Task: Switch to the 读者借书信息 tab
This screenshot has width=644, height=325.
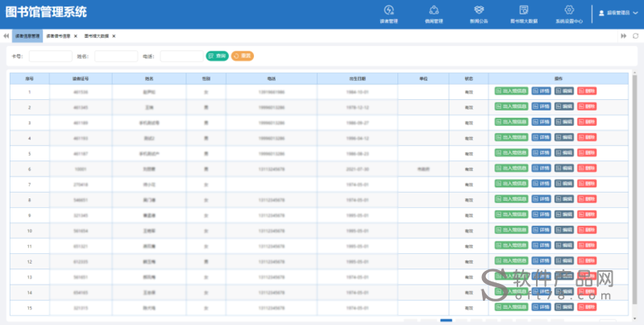Action: (x=58, y=36)
